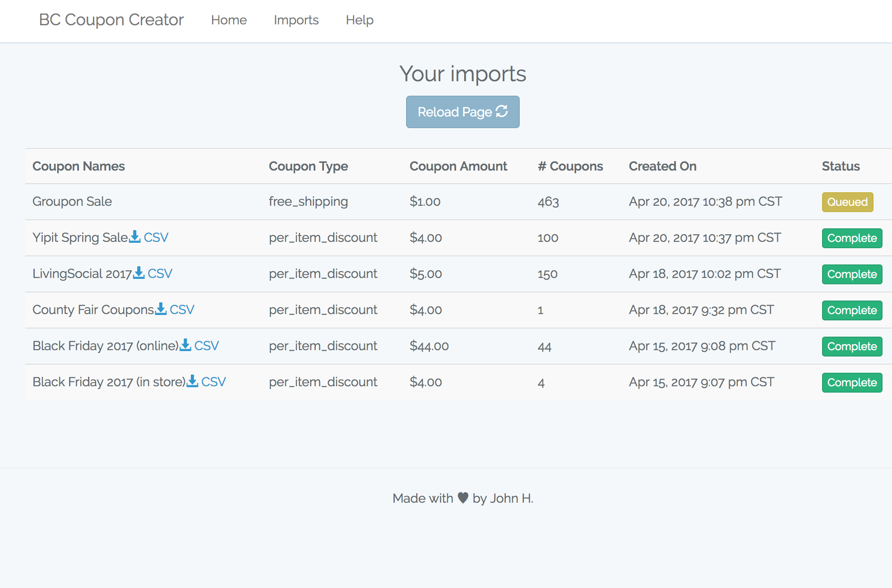Click refresh icon inside Reload Page button
892x588 pixels.
point(502,111)
